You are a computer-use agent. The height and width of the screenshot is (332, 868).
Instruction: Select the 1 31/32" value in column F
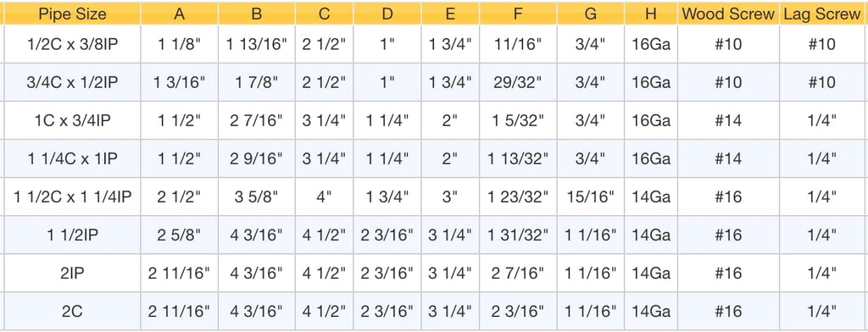point(518,235)
